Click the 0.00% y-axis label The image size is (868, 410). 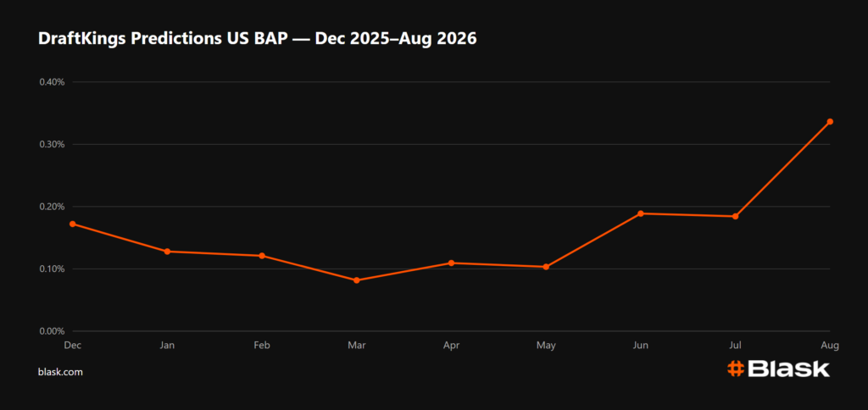(x=52, y=331)
